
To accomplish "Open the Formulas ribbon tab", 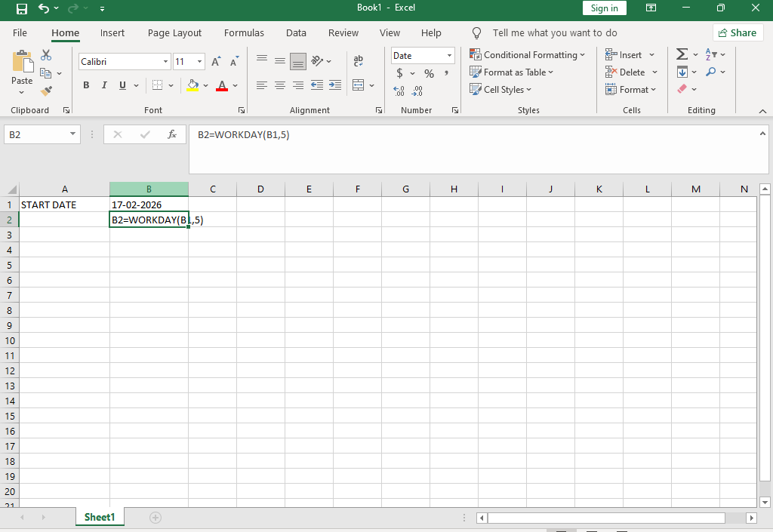I will pyautogui.click(x=244, y=32).
